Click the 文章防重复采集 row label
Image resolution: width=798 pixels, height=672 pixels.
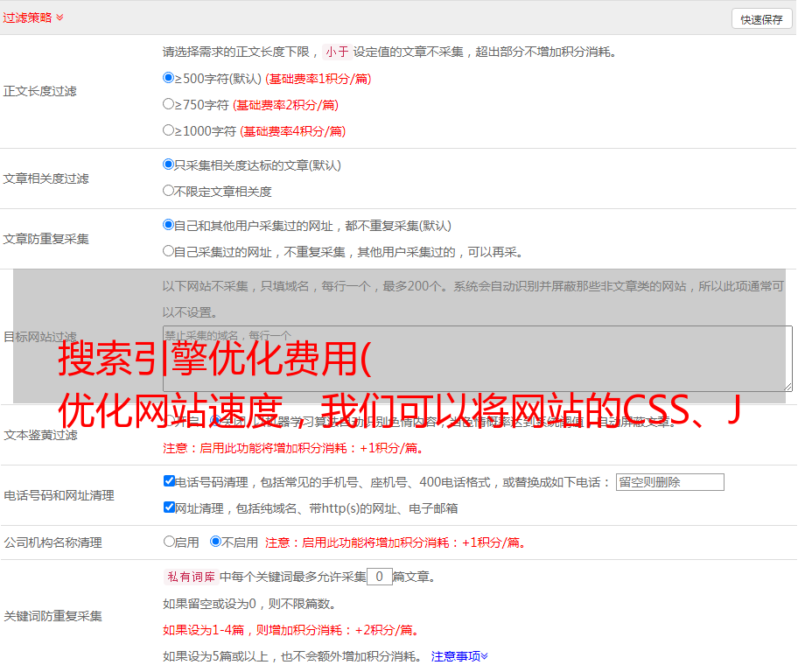pyautogui.click(x=46, y=239)
